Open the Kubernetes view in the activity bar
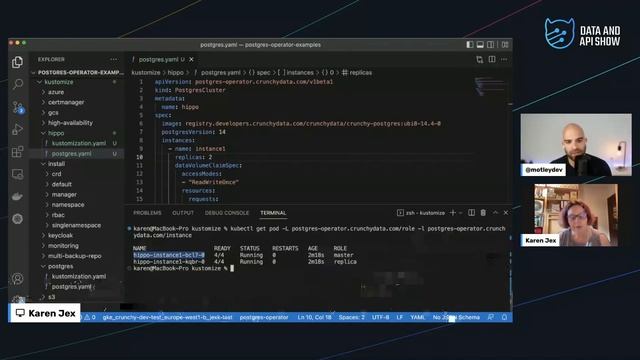This screenshot has height=360, width=640. [18, 219]
